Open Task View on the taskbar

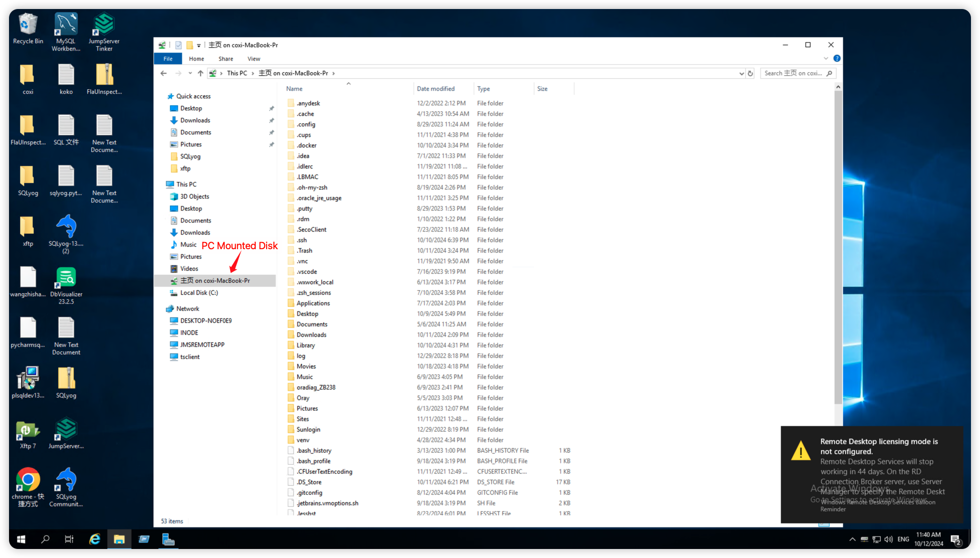pyautogui.click(x=69, y=539)
